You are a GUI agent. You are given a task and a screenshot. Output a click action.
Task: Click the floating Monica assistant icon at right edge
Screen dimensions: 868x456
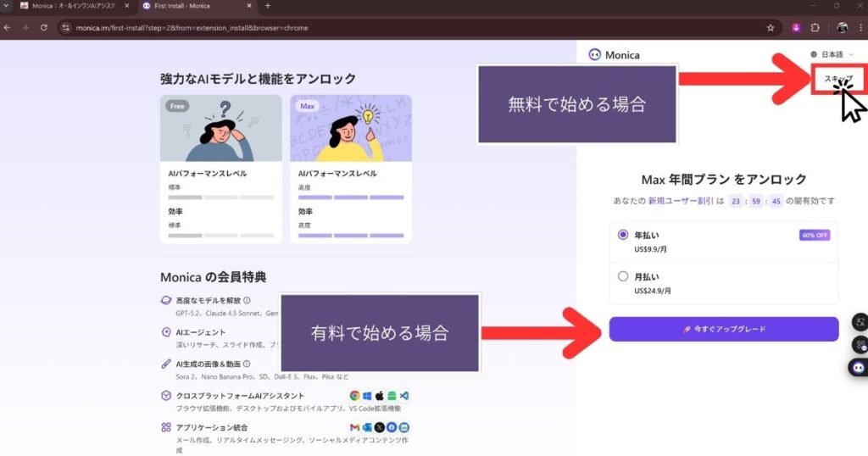[x=858, y=368]
